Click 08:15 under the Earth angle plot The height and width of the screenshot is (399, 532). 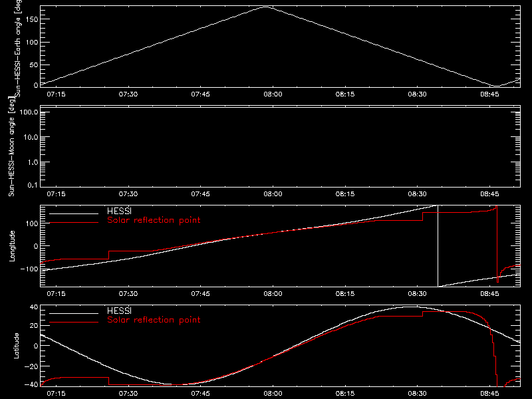click(345, 94)
